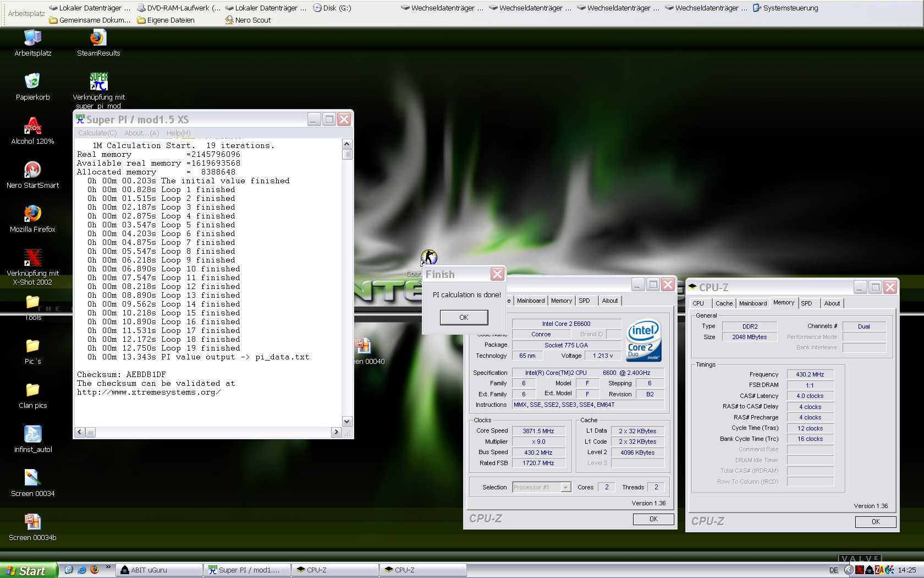Launch Internet Explorer from quick launch
This screenshot has width=924, height=578.
point(81,570)
